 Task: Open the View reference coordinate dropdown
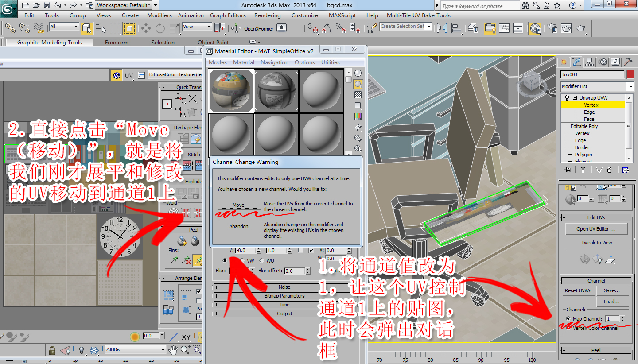[x=197, y=27]
